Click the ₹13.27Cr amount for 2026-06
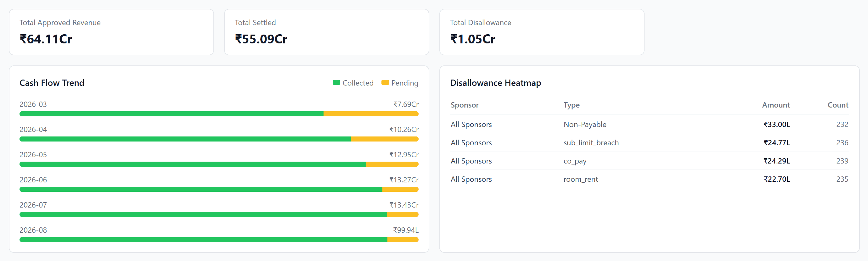Screen dimensions: 868x261 click(x=404, y=180)
